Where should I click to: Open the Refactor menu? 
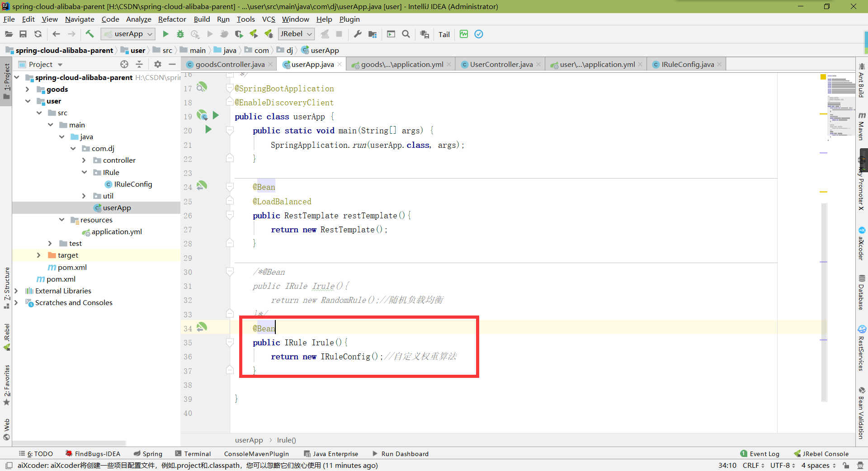(x=172, y=19)
